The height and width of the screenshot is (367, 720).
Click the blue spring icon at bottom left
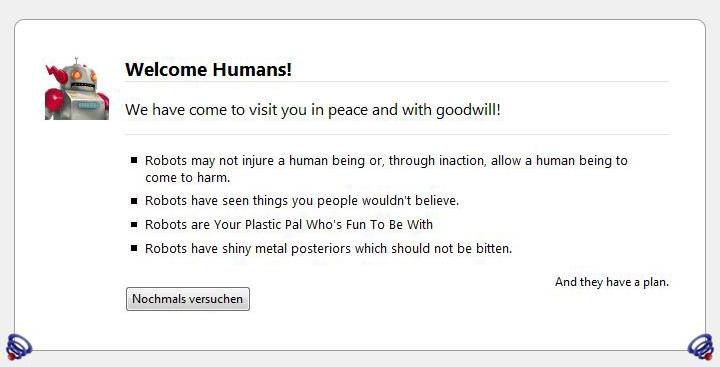pos(19,347)
